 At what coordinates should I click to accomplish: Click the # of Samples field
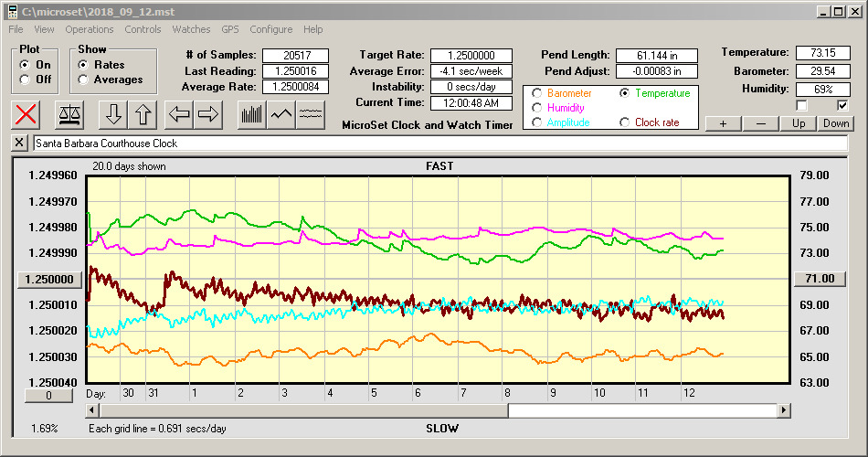pos(296,56)
